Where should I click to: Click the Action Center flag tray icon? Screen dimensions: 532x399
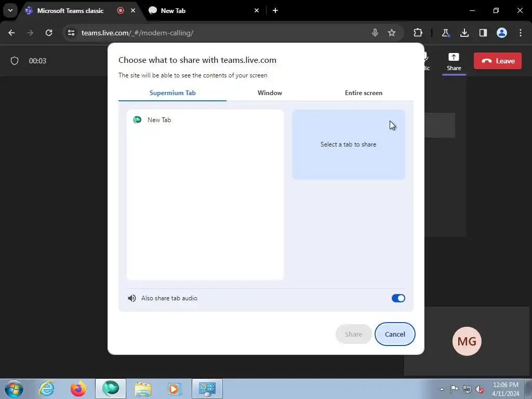tap(454, 389)
